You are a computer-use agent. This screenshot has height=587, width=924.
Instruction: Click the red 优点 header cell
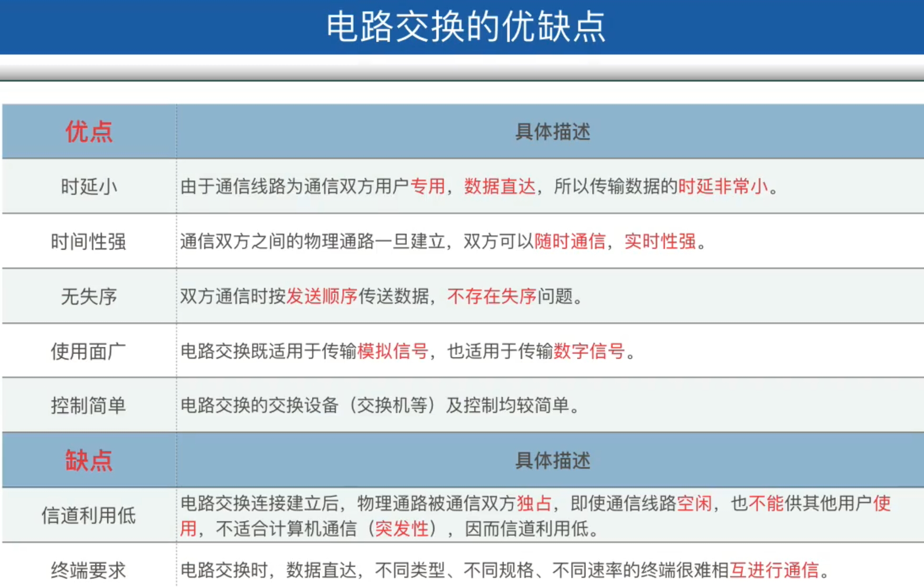coord(89,131)
